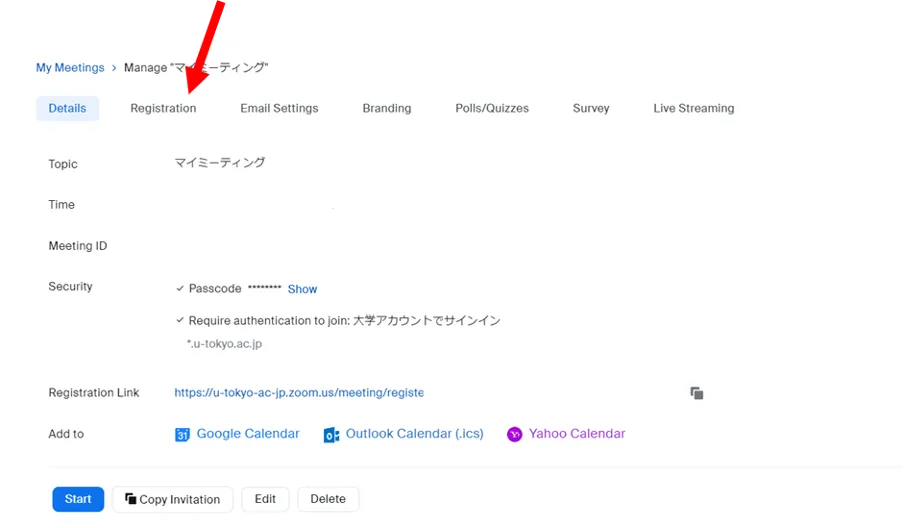Show the hidden meeting passcode
This screenshot has height=528, width=904.
tap(302, 289)
